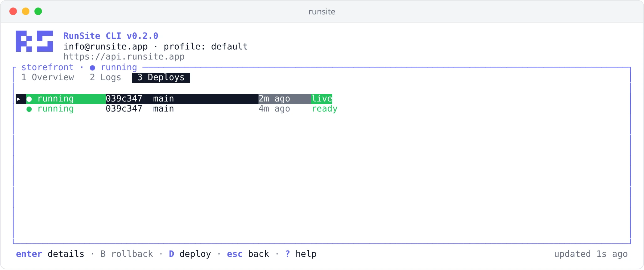Click the 'running' status in the panel header

119,67
